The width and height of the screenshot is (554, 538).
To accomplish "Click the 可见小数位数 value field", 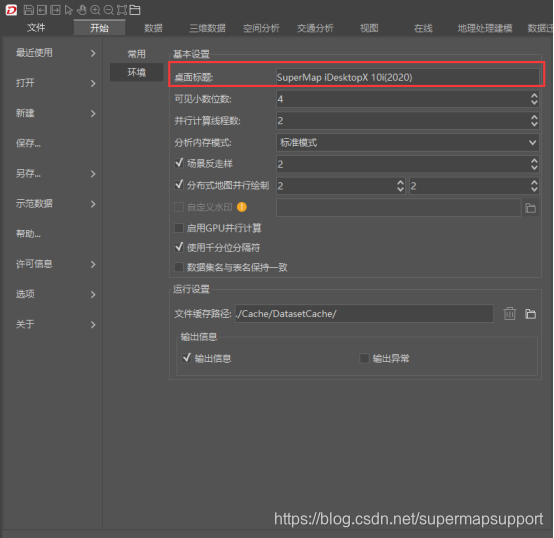I will (x=403, y=99).
